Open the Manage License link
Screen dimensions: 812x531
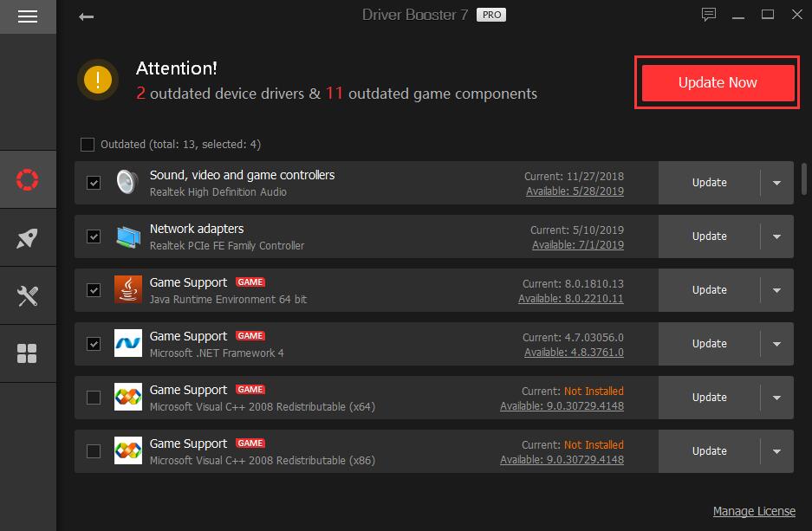754,511
